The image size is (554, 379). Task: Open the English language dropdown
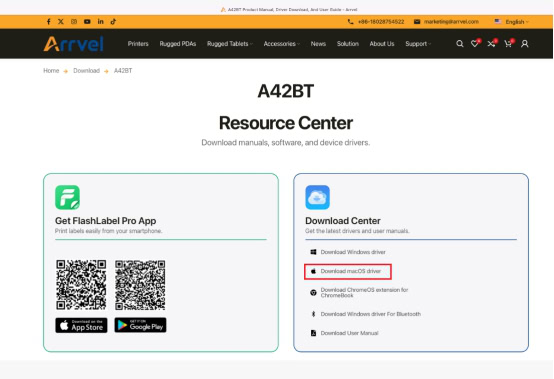pos(512,22)
